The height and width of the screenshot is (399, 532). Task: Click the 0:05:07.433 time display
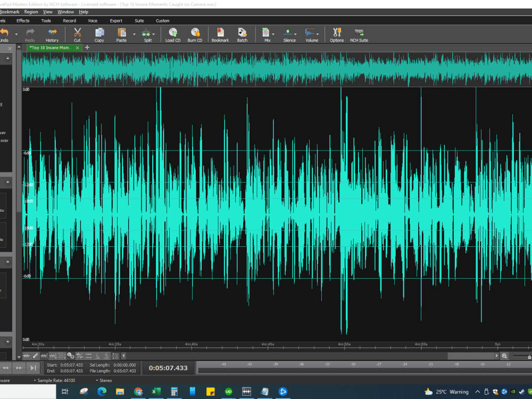click(x=168, y=368)
